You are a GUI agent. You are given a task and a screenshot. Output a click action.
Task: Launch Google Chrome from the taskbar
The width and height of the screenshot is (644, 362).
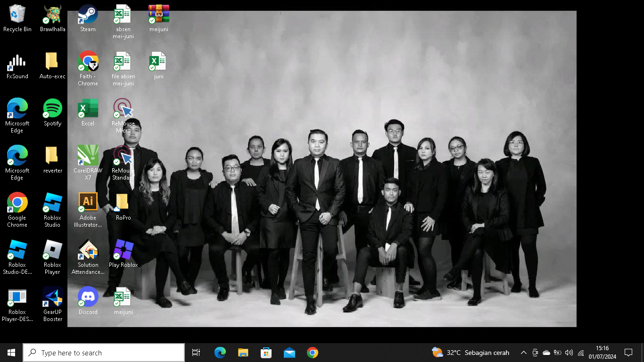312,353
